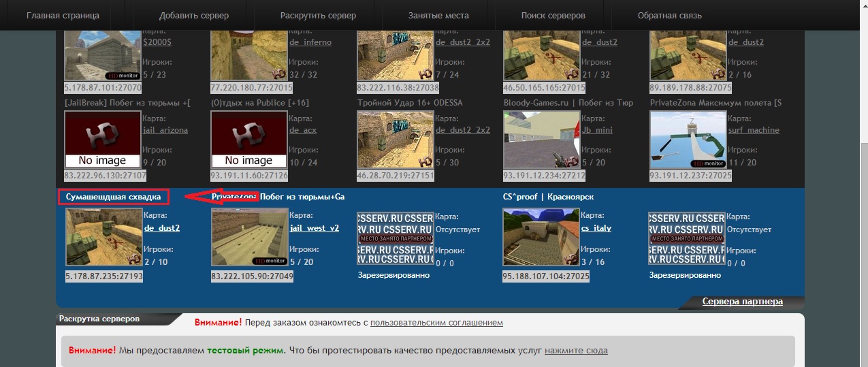Open the cs_italy map thumbnail
Screen dimensions: 868x367
541,237
